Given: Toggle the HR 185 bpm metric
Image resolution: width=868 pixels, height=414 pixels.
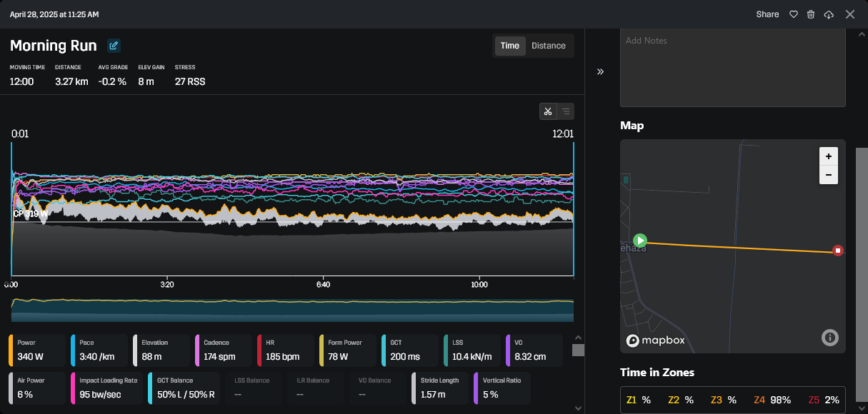Looking at the screenshot, I should [x=285, y=351].
